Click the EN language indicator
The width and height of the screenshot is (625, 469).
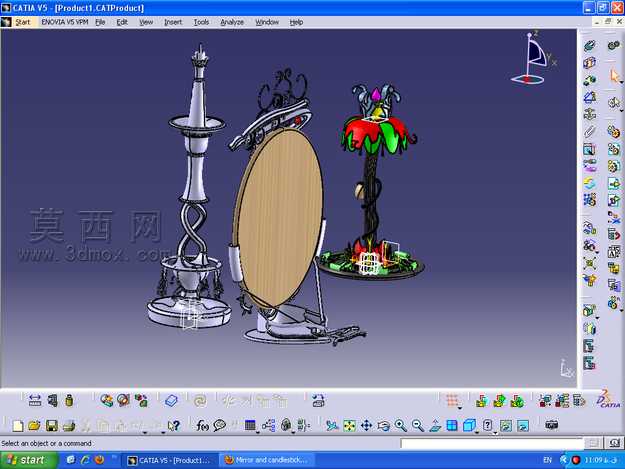click(548, 460)
